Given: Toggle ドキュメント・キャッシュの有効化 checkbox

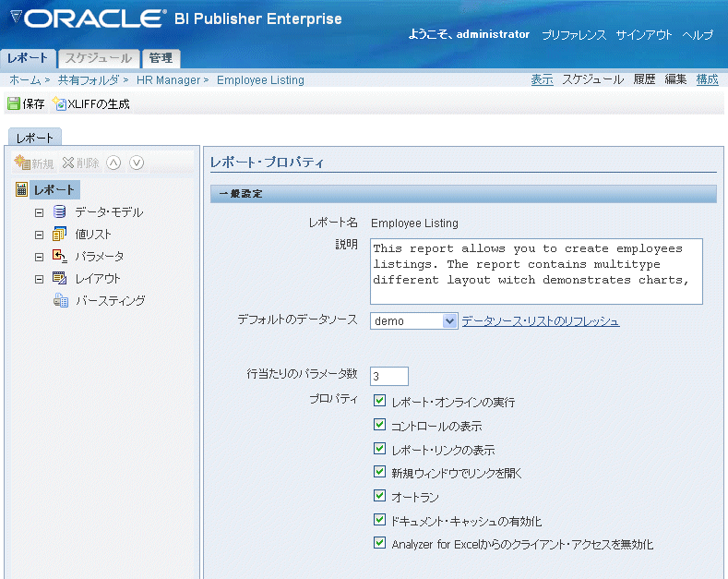Looking at the screenshot, I should (379, 520).
